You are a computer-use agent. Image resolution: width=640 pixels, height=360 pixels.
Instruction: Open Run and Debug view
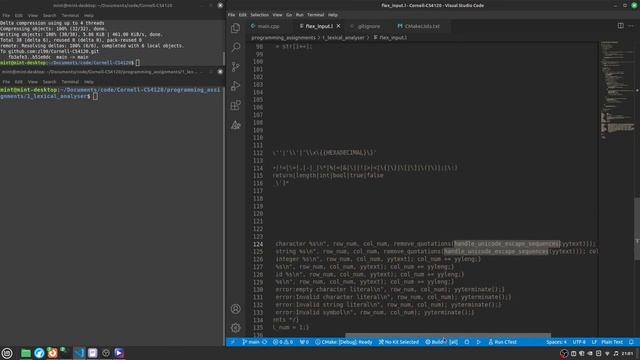coord(236,86)
